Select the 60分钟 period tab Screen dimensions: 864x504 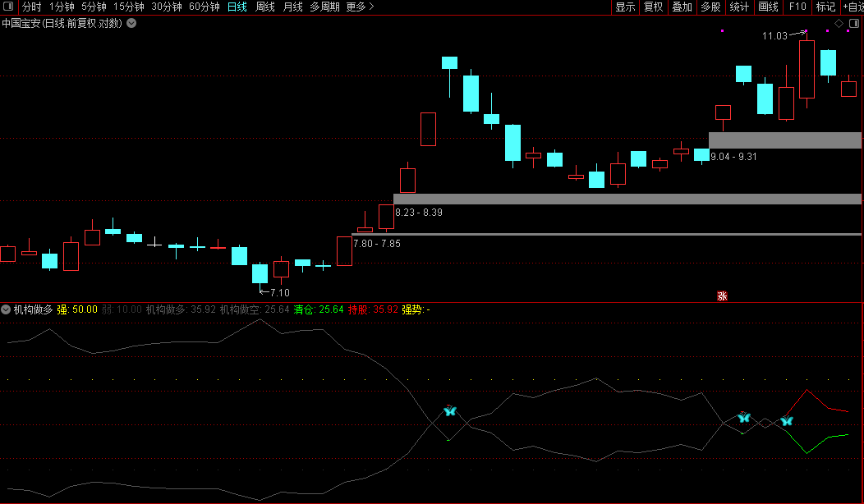click(x=204, y=7)
